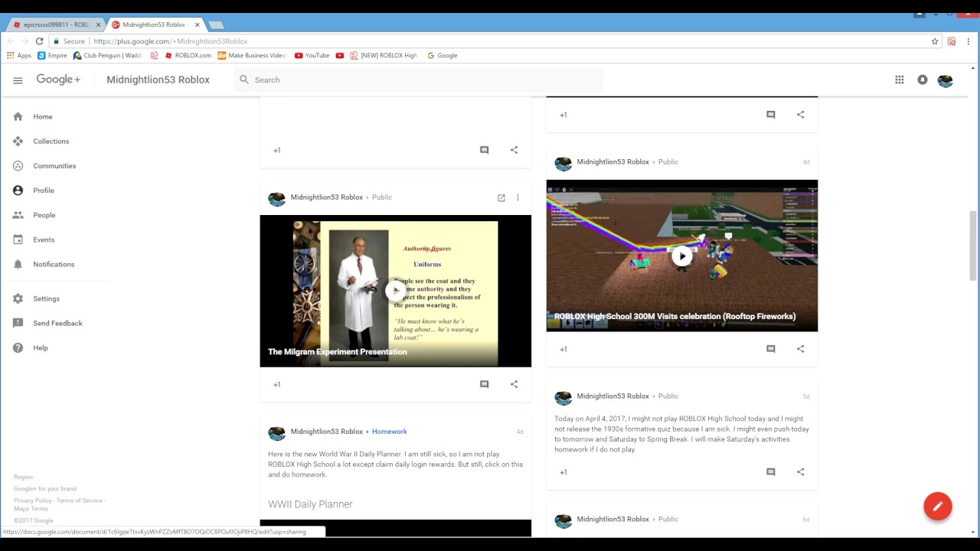Share the April 4, 2017 sick post
Screen dimensions: 980x551
pos(801,472)
